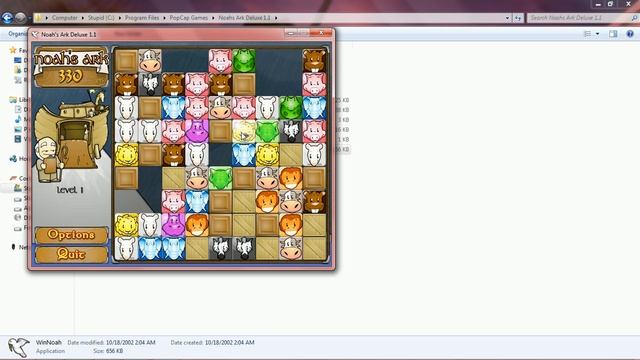This screenshot has height=360, width=640.
Task: Click the orange lion beside the lower purple hippo
Action: 197,225
